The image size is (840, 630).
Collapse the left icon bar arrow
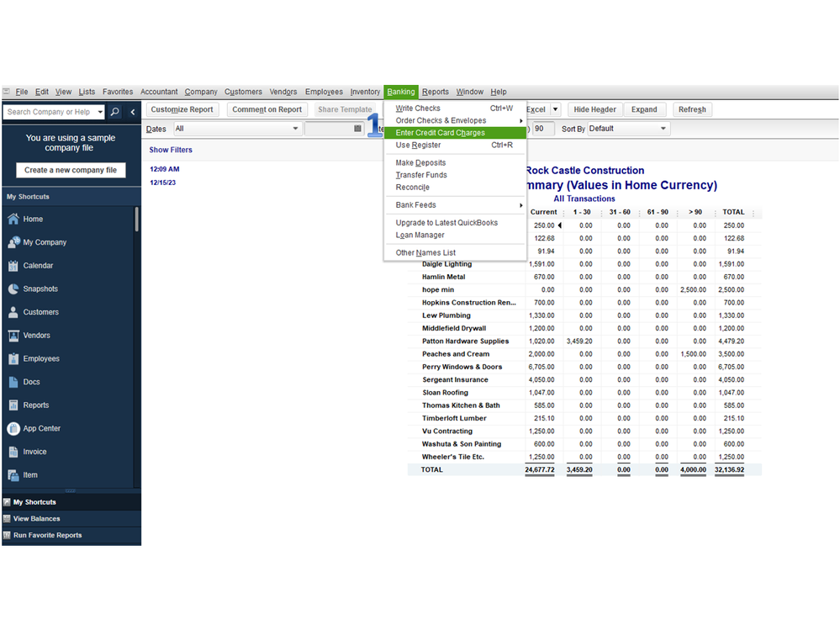click(x=132, y=111)
